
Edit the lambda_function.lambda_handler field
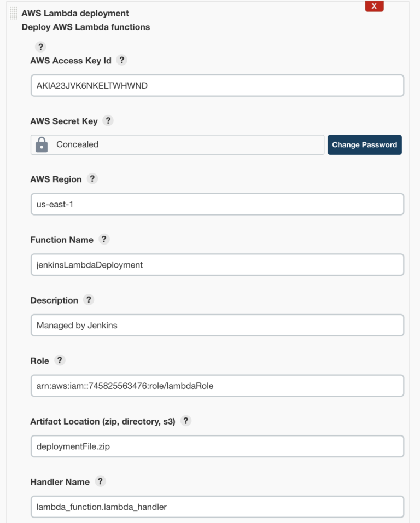tap(217, 507)
